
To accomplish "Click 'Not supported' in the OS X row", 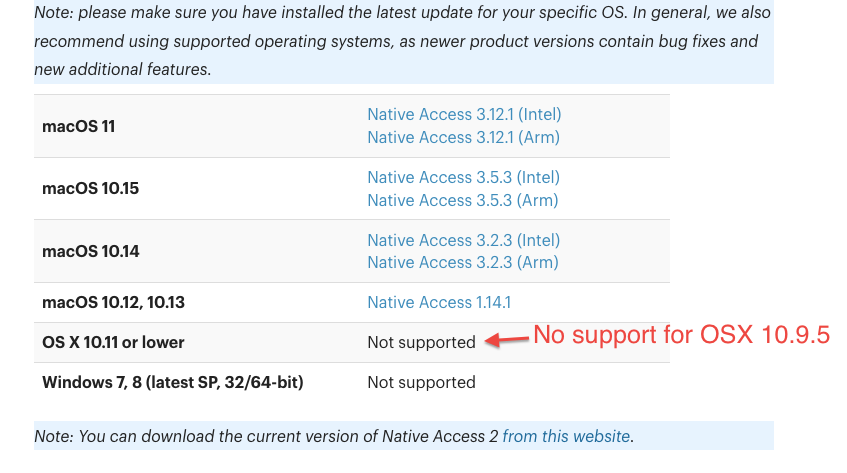I will 421,342.
